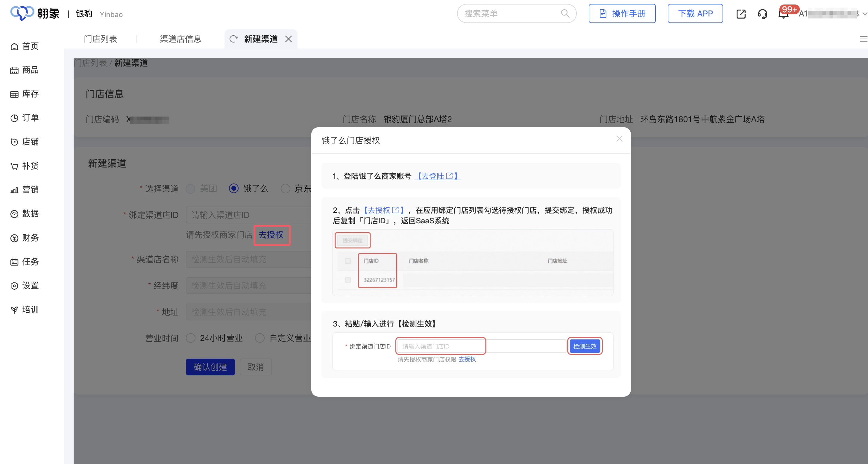Click the external link share icon
This screenshot has height=464, width=868.
pyautogui.click(x=741, y=14)
